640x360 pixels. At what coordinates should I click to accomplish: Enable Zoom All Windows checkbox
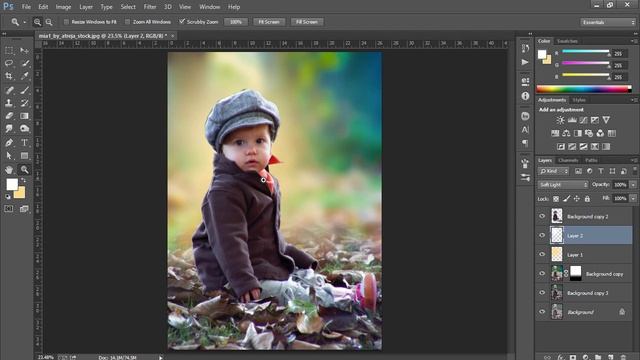click(127, 22)
